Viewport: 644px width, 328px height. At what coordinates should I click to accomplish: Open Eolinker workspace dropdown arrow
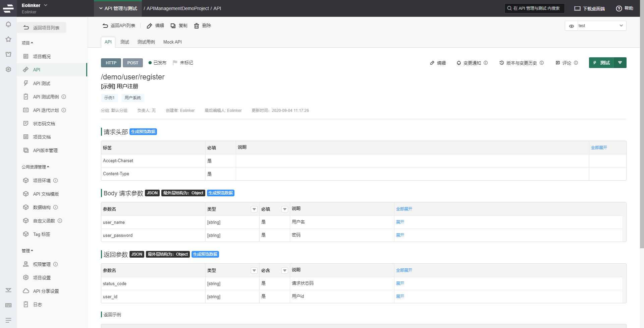click(46, 5)
